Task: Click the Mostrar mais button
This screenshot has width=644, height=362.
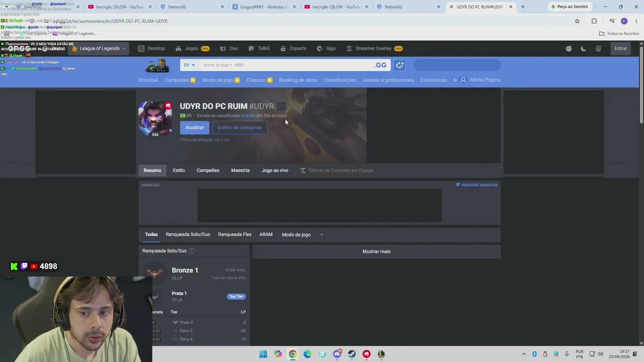Action: [x=376, y=251]
